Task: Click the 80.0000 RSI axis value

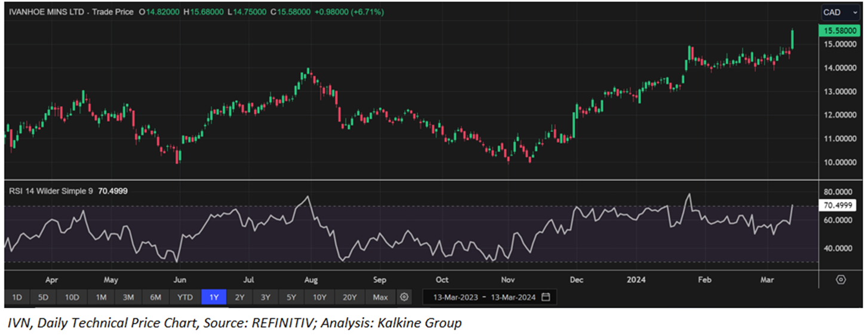Action: [x=839, y=192]
